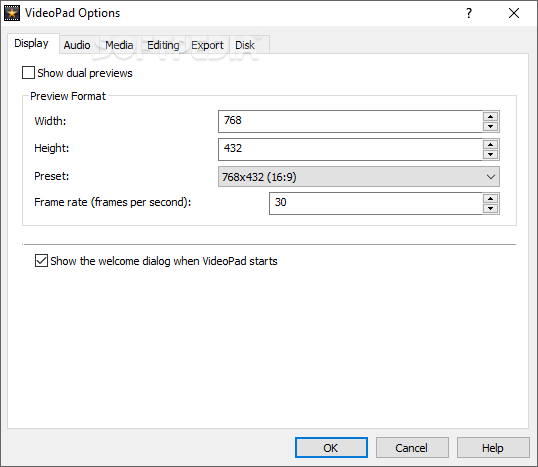The height and width of the screenshot is (467, 538).
Task: Click the Height: label
Action: point(51,148)
